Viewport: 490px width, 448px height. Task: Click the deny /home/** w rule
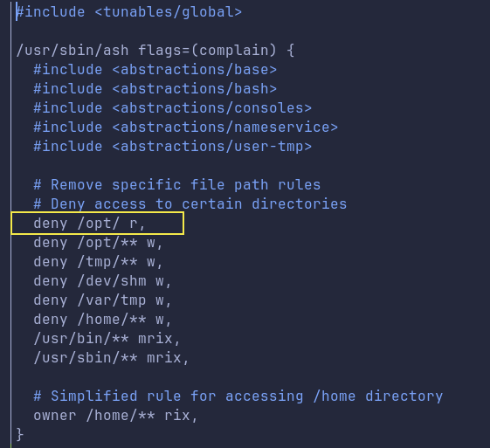click(x=102, y=320)
